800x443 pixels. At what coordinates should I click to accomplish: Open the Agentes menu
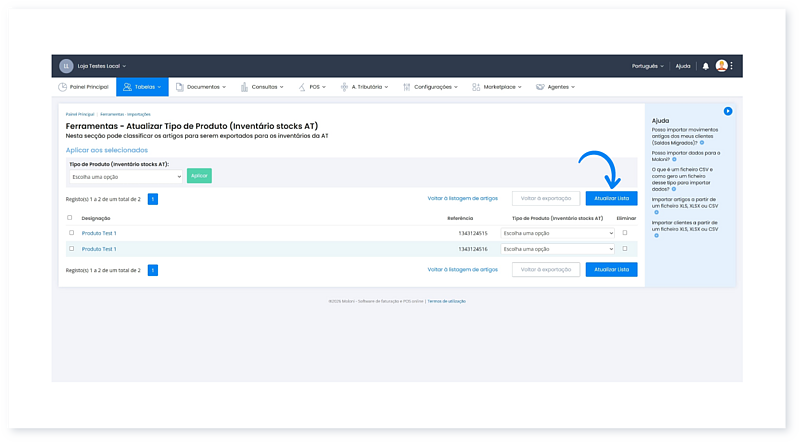coord(556,87)
